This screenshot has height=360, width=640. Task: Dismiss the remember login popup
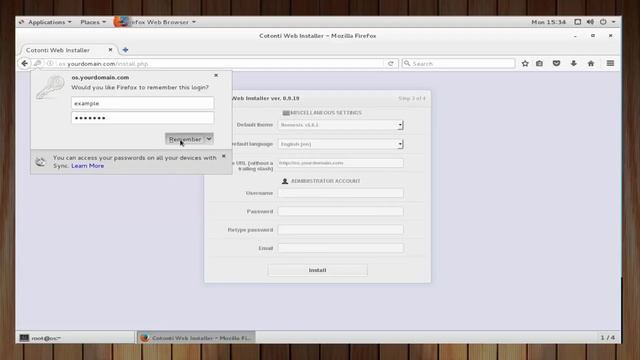click(x=216, y=76)
